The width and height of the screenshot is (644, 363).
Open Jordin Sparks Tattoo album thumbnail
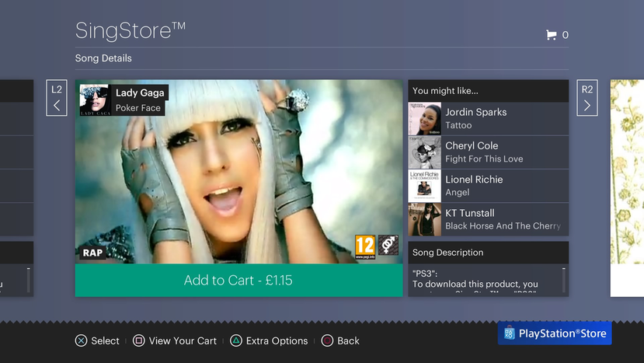coord(425,119)
